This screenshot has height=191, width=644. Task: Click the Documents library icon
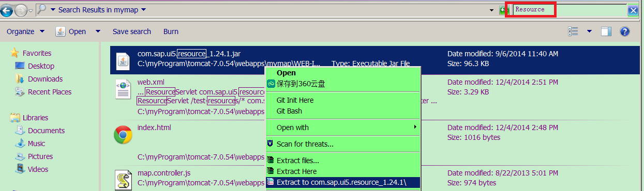click(20, 130)
